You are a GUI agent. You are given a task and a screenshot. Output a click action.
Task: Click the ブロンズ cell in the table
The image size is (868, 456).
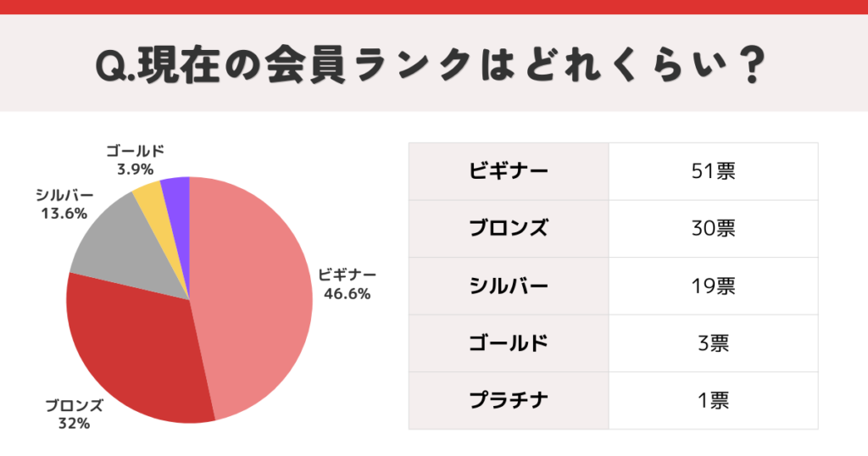click(509, 228)
